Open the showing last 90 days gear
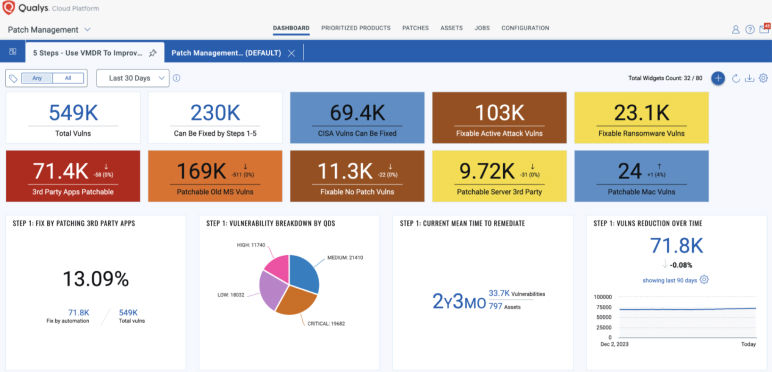The width and height of the screenshot is (772, 372). [x=704, y=279]
